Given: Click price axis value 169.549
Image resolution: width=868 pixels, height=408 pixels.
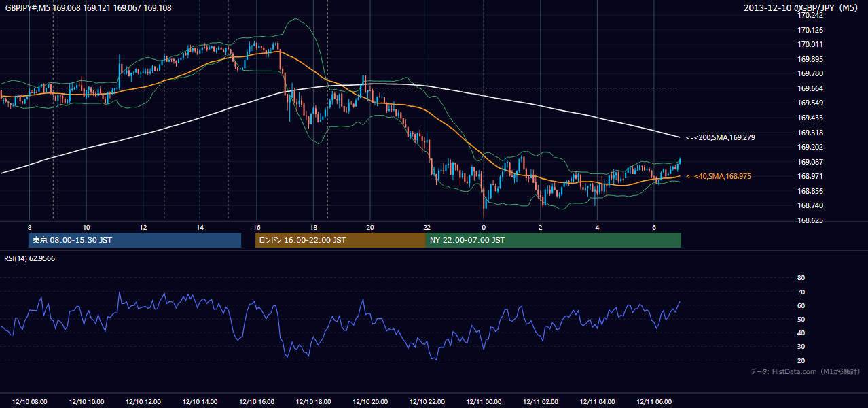Looking at the screenshot, I should tap(810, 103).
